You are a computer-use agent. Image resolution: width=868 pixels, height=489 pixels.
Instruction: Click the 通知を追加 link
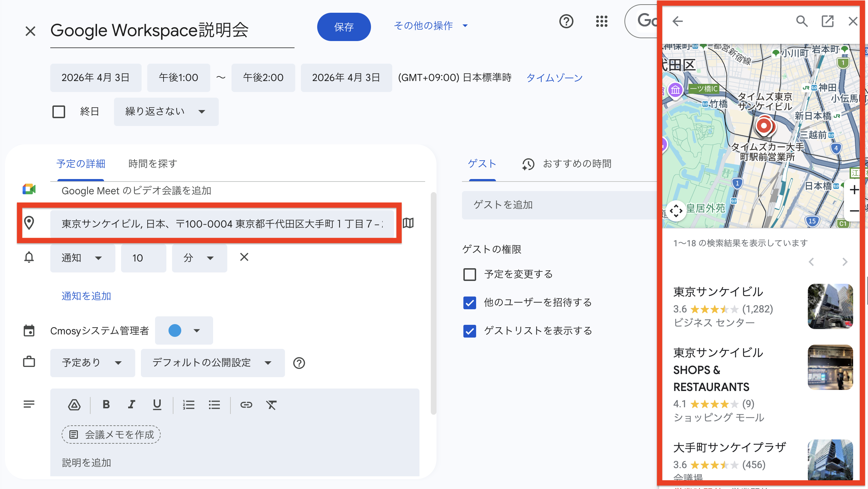86,296
